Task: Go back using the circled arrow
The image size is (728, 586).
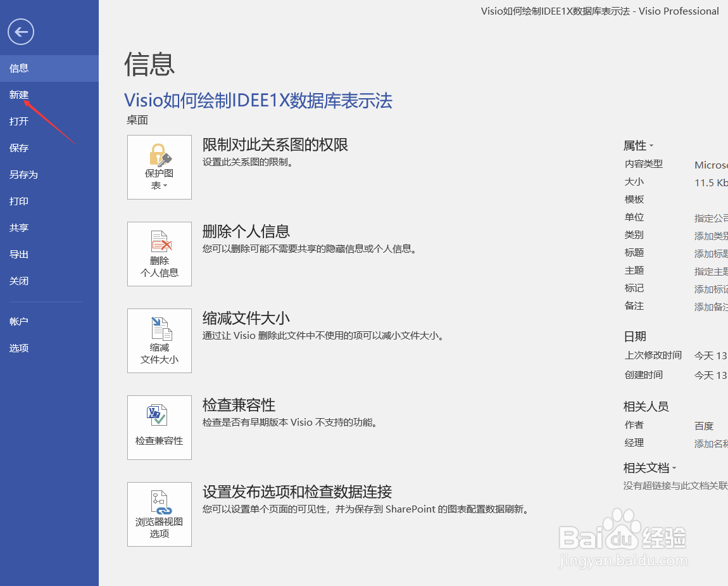Action: tap(21, 32)
